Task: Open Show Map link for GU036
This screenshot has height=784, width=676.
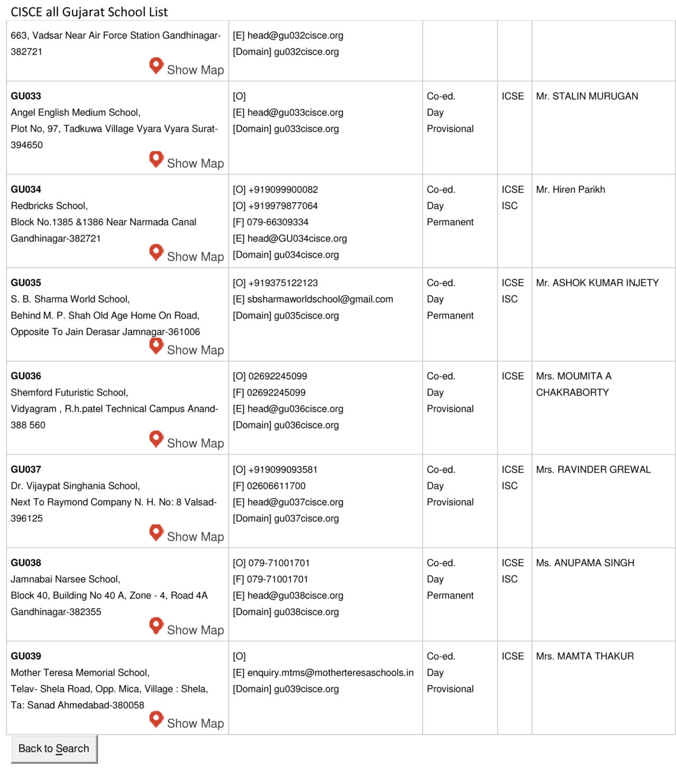Action: (195, 443)
